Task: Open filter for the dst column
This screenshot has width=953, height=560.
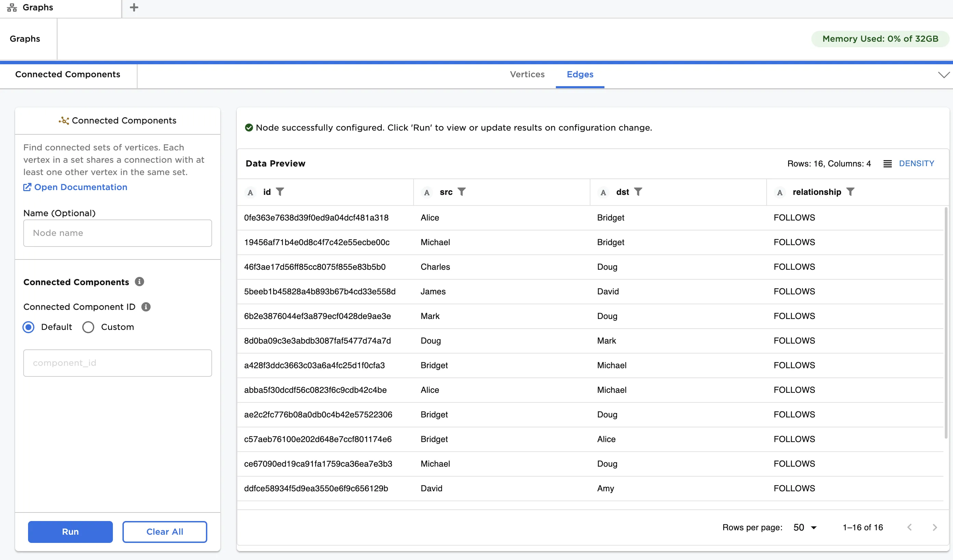Action: (638, 192)
